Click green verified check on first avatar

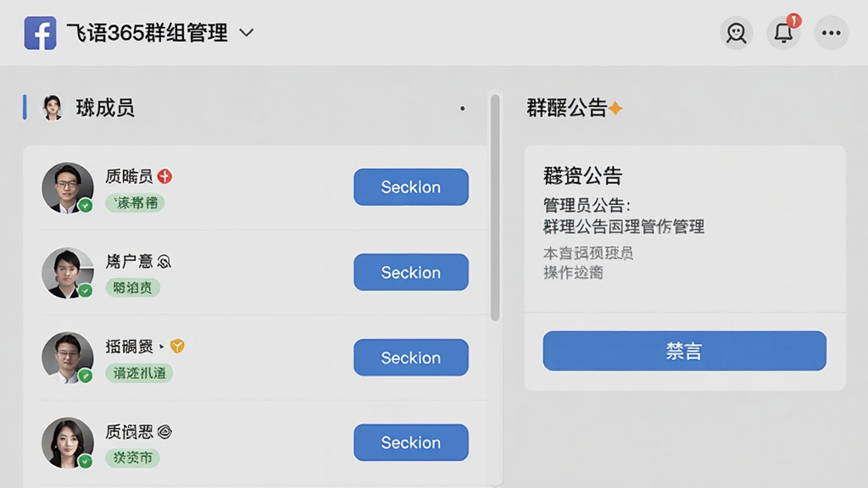(86, 206)
